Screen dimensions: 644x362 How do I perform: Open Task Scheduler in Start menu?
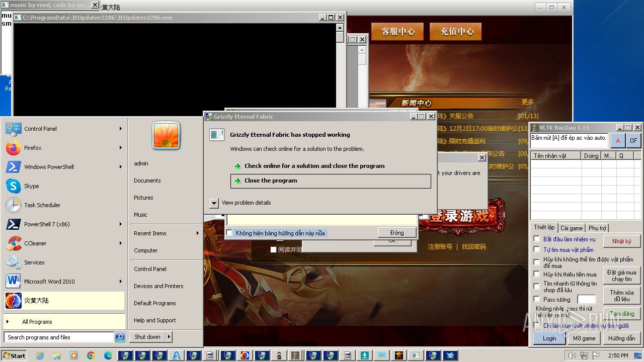tap(42, 205)
